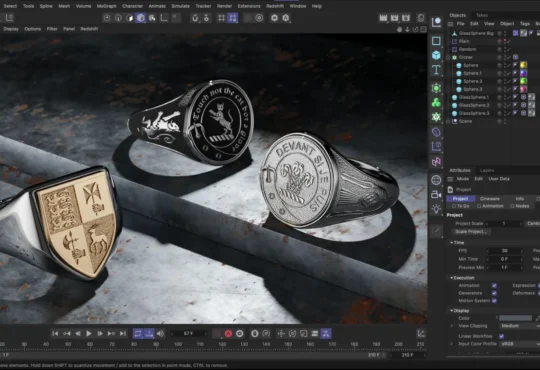Open the globe sky environment icon
Image resolution: width=540 pixels, height=370 pixels.
(436, 180)
